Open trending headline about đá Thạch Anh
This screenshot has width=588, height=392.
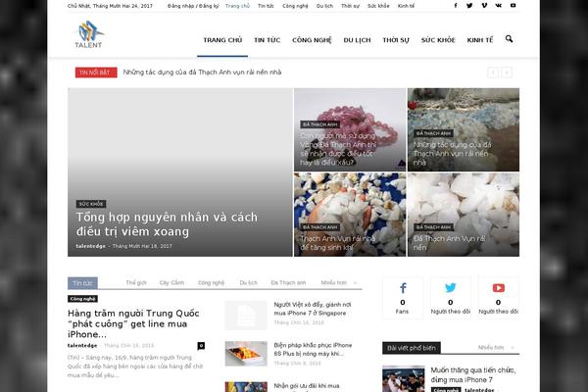tap(202, 73)
